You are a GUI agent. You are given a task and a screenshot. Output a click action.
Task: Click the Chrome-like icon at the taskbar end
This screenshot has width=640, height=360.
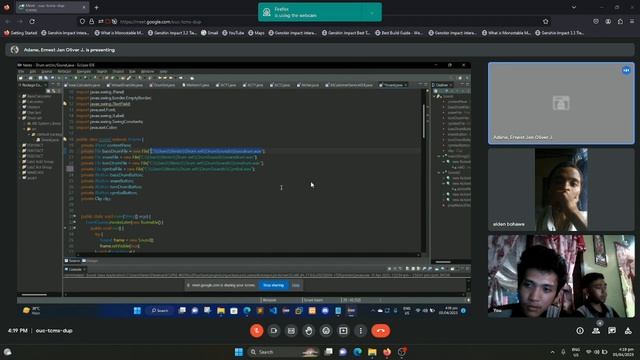pos(402,352)
